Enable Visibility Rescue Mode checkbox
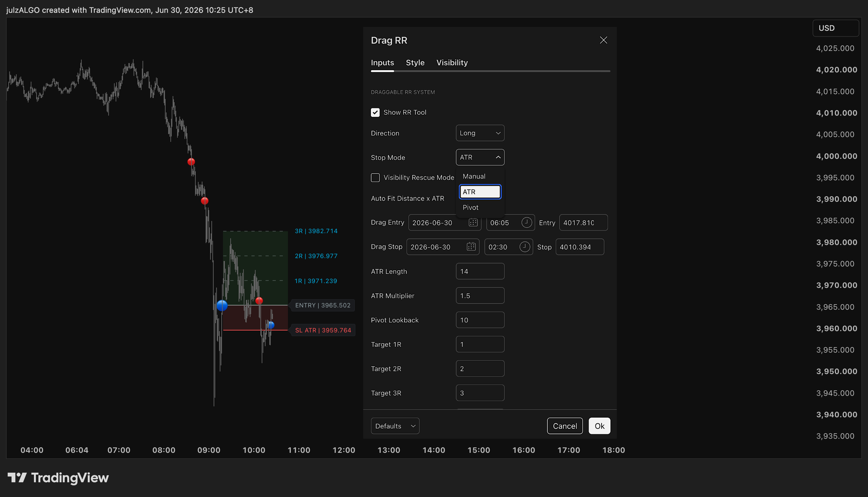Screen dimensions: 868x497 click(x=375, y=177)
